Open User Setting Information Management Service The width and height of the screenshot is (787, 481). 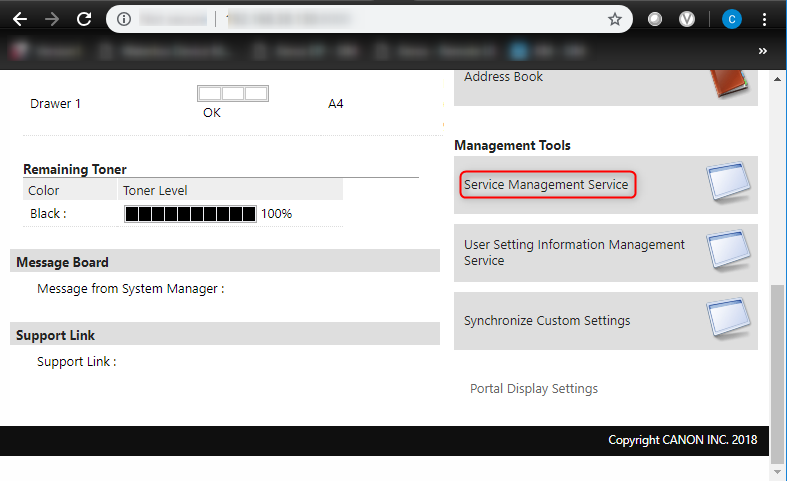tap(574, 252)
